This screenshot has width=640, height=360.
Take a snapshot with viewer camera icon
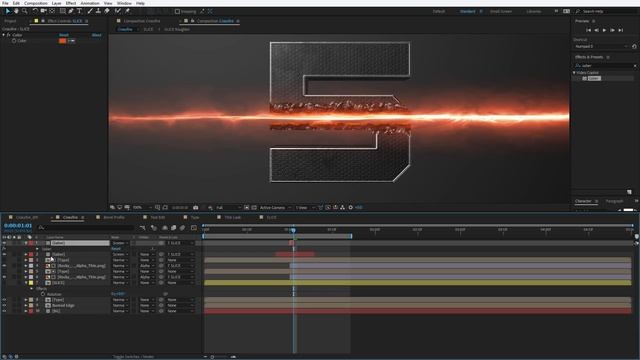click(196, 208)
